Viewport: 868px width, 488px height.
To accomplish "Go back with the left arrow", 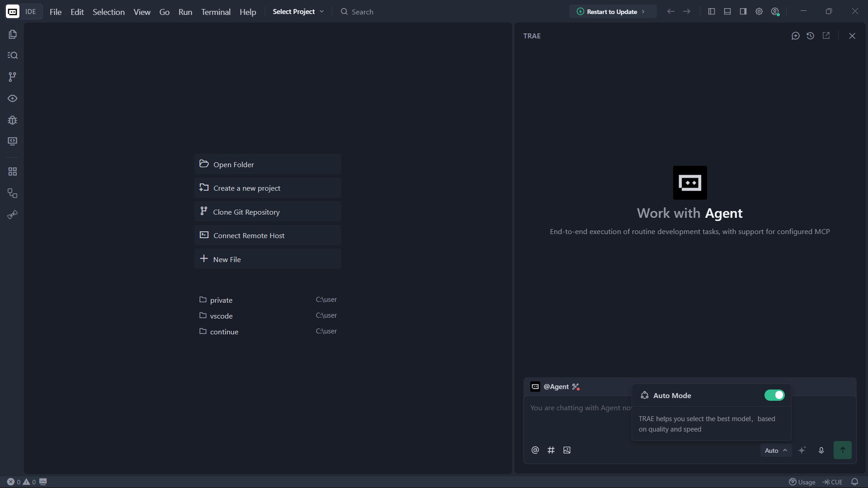I will (671, 12).
